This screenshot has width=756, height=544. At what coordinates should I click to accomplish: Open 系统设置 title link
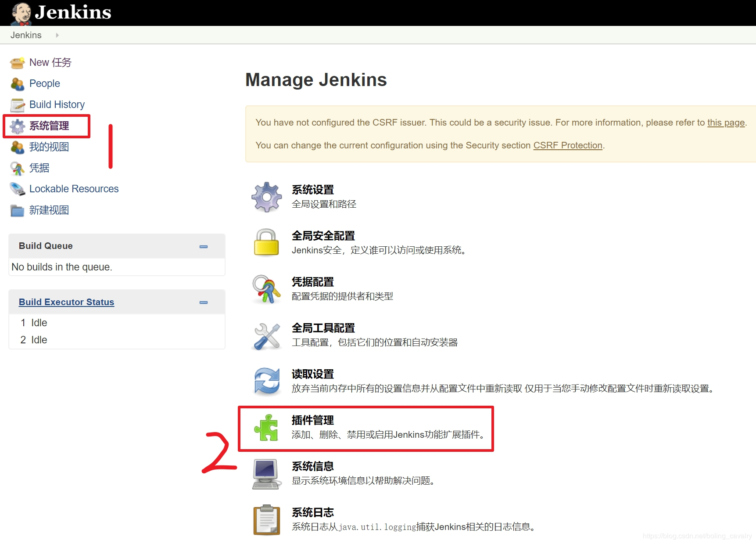[313, 190]
